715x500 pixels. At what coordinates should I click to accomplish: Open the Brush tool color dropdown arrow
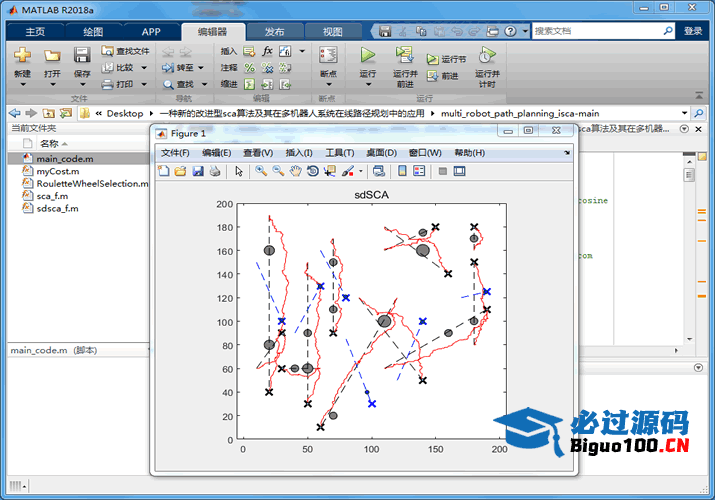point(360,171)
